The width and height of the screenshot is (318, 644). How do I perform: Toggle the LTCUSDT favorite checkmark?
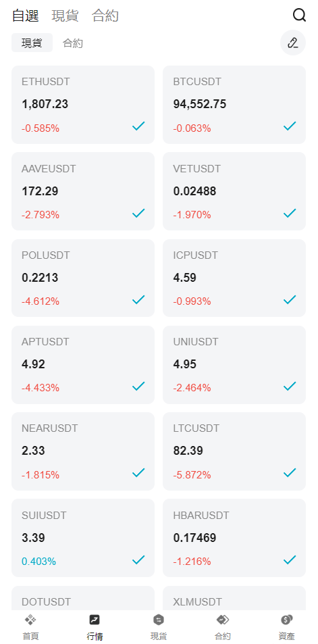(290, 473)
